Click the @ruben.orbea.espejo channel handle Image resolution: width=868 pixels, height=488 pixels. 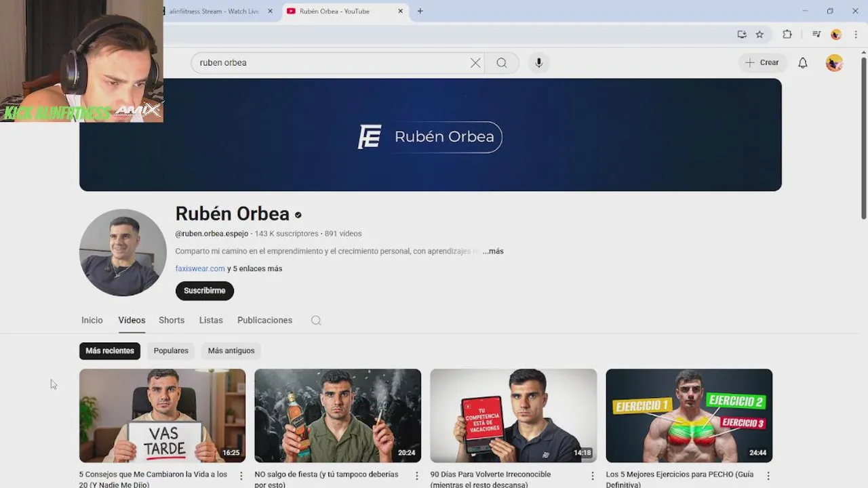[212, 234]
